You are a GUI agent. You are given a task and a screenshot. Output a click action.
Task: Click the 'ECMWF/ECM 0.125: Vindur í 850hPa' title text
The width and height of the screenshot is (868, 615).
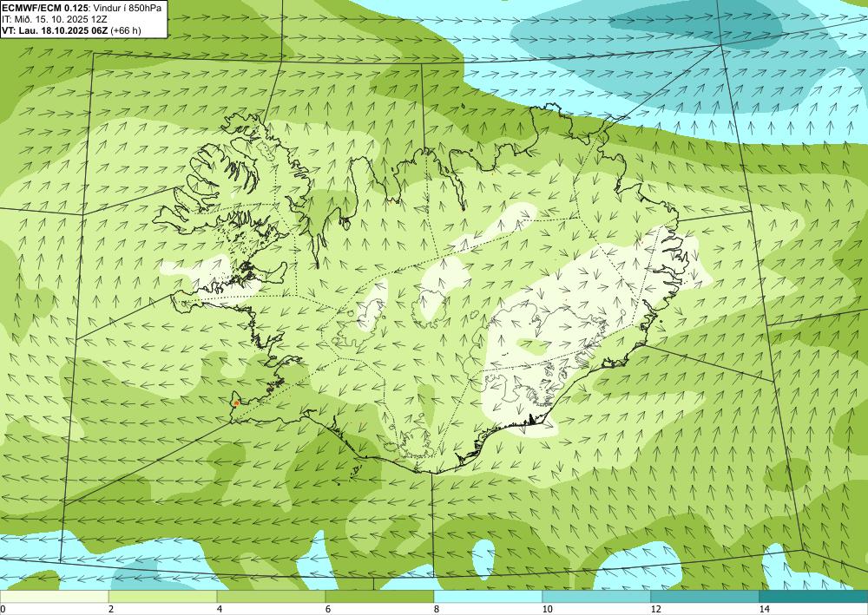coord(82,8)
